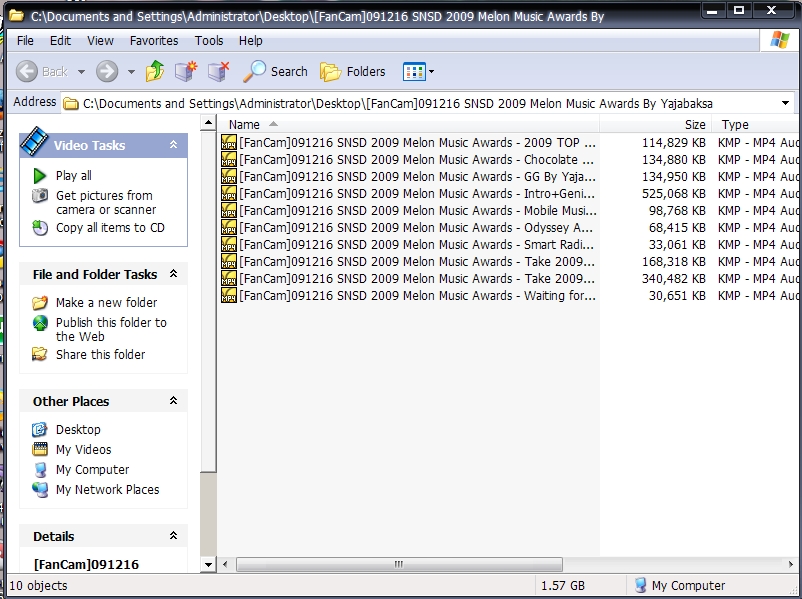
Task: Click Share this folder
Action: [100, 354]
